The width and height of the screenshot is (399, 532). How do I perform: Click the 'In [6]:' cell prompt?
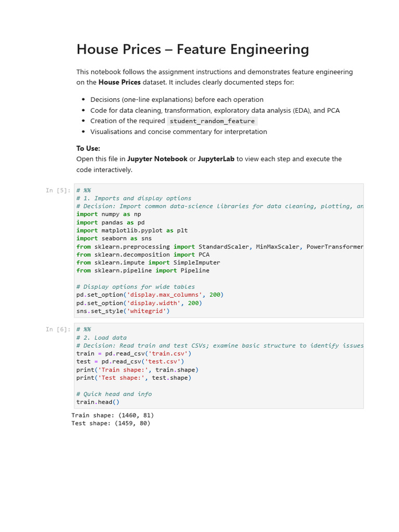[58, 329]
